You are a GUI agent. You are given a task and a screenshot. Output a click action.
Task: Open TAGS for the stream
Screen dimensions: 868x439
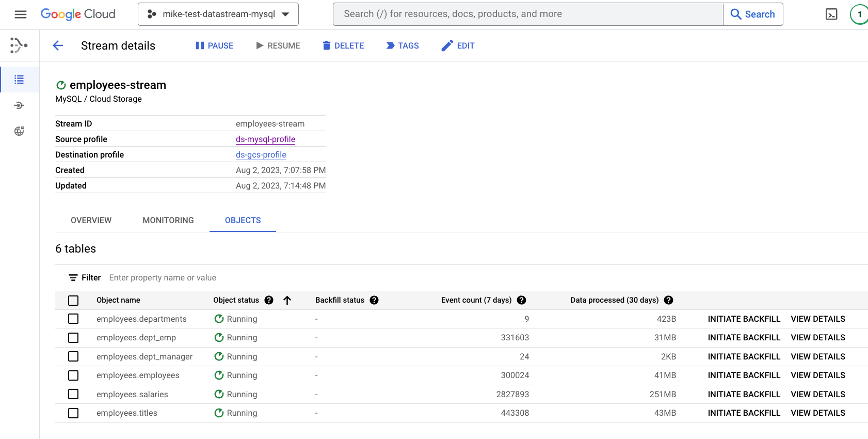click(x=403, y=45)
